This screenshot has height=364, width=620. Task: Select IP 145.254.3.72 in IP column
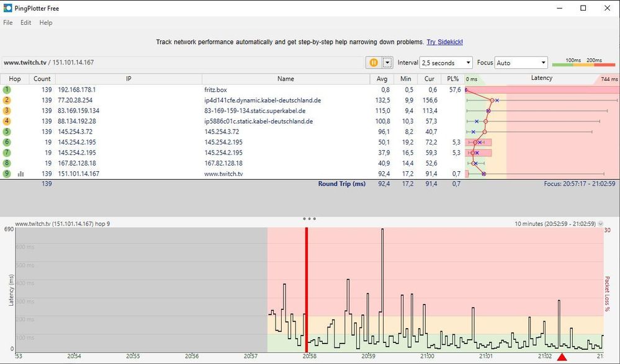pos(74,131)
